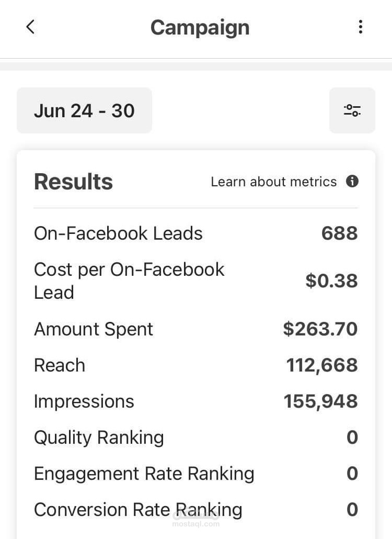The width and height of the screenshot is (392, 539).
Task: Open the Jun 24 - 30 date range picker
Action: 84,110
